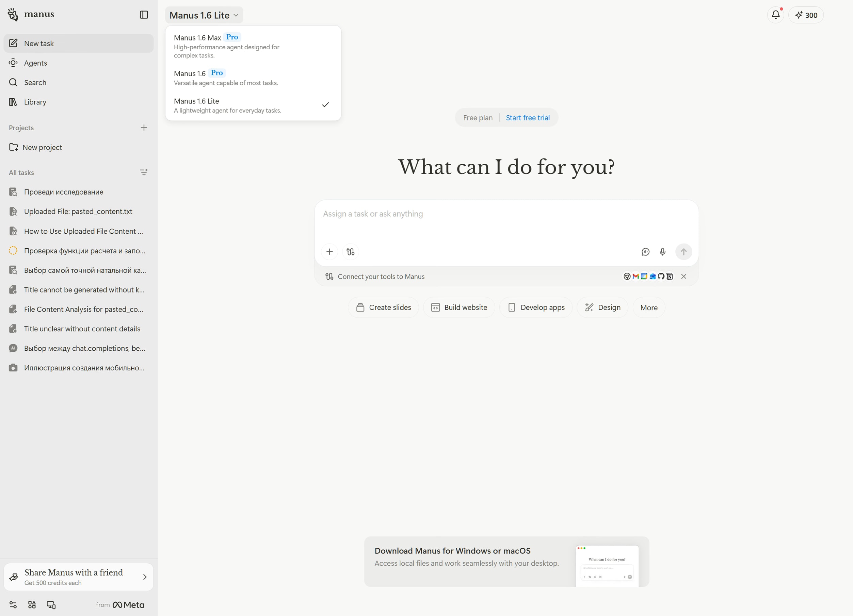Create a New project
This screenshot has height=616, width=853.
coord(79,147)
